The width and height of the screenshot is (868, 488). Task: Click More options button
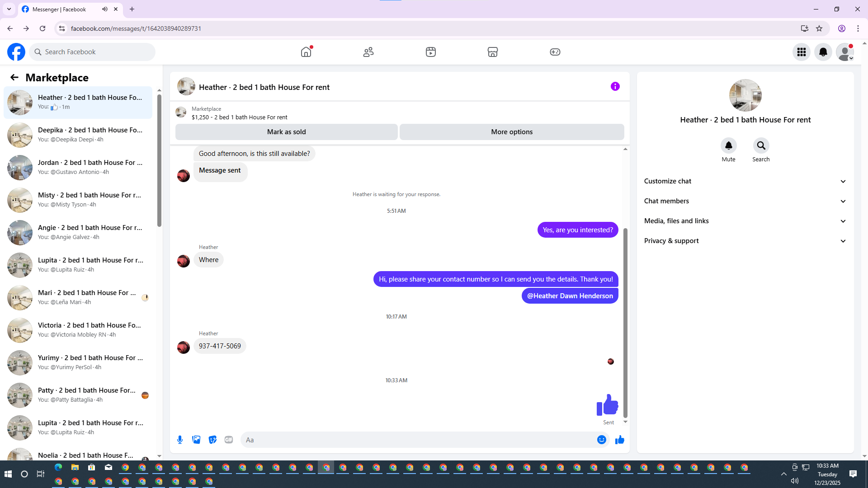(x=511, y=132)
